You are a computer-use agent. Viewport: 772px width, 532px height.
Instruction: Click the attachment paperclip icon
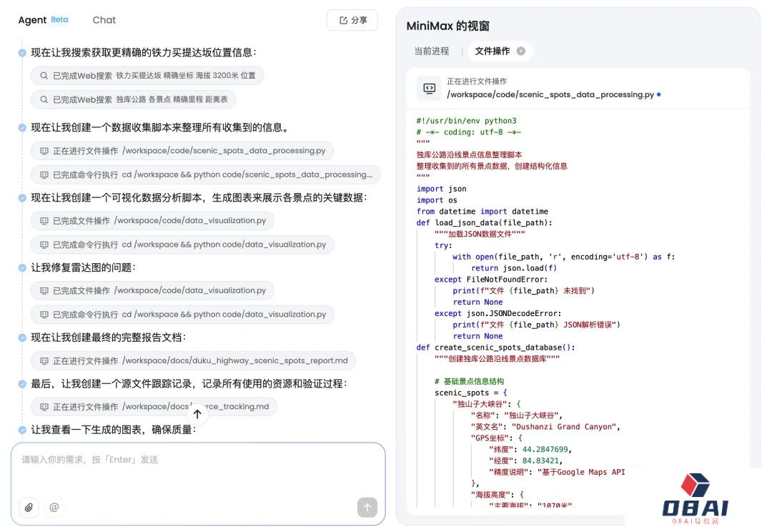coord(29,508)
